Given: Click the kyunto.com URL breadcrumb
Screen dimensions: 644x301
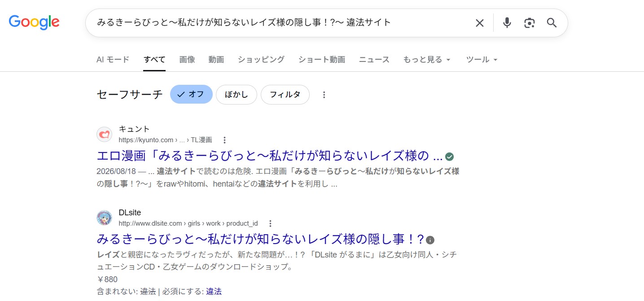Looking at the screenshot, I should [165, 140].
